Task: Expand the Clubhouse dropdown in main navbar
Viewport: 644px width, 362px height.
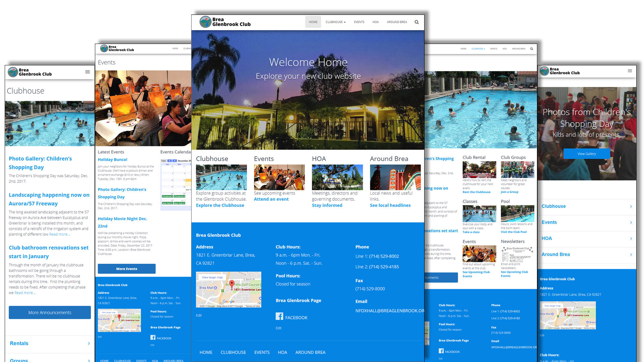Action: click(335, 22)
